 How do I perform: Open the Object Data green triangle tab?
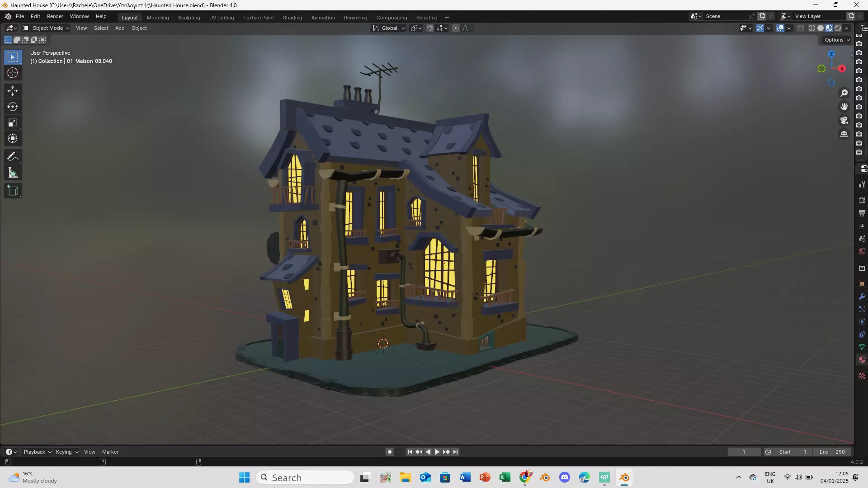[862, 347]
